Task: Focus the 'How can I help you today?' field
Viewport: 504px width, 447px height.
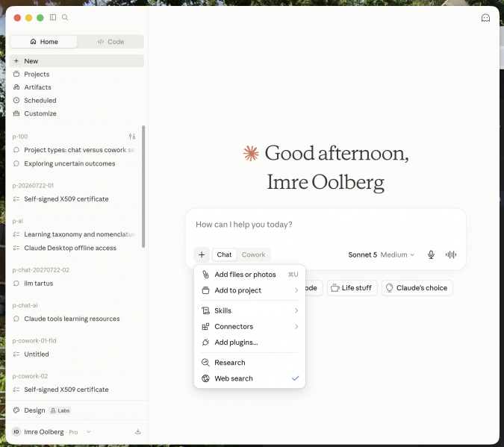Action: pos(326,225)
